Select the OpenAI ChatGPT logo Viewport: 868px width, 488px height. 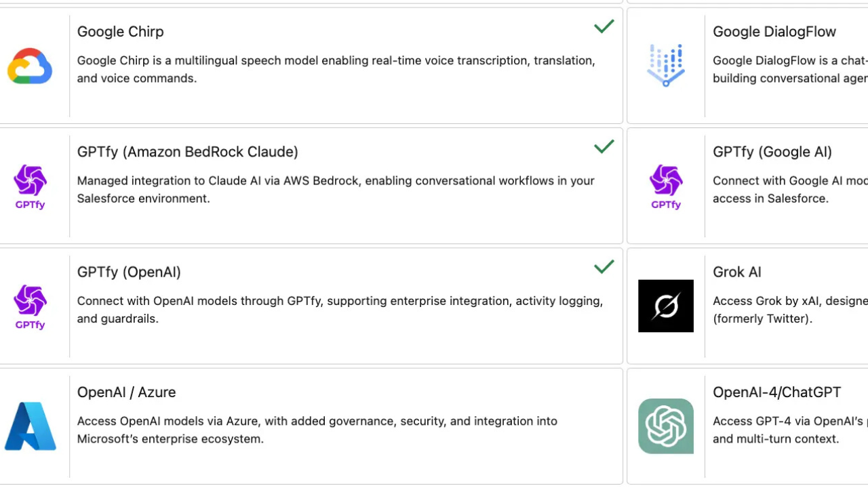tap(666, 426)
